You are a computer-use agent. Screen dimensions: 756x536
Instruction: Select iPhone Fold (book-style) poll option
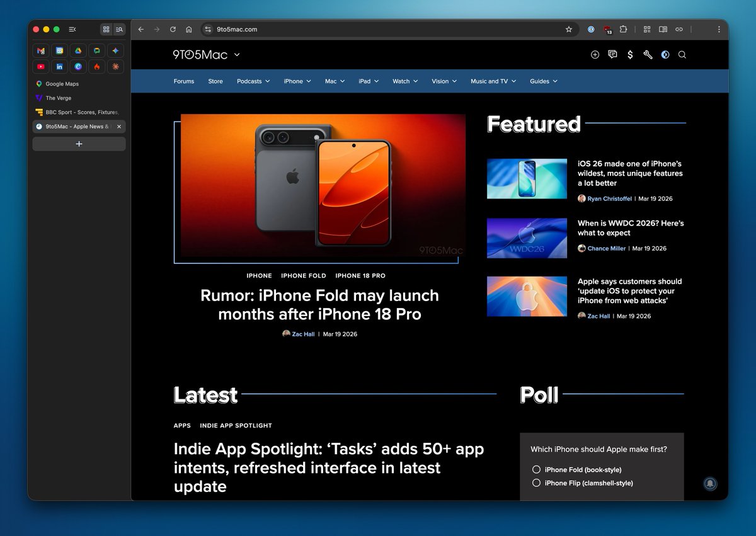click(536, 469)
